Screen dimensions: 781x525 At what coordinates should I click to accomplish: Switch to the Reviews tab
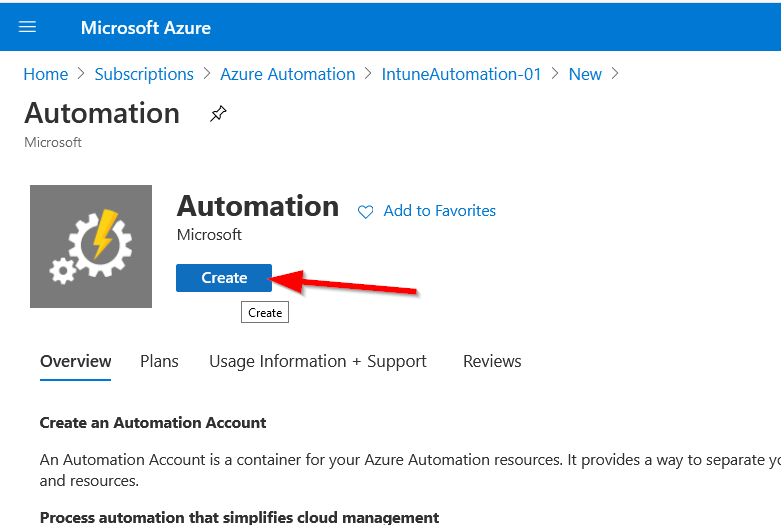click(492, 361)
